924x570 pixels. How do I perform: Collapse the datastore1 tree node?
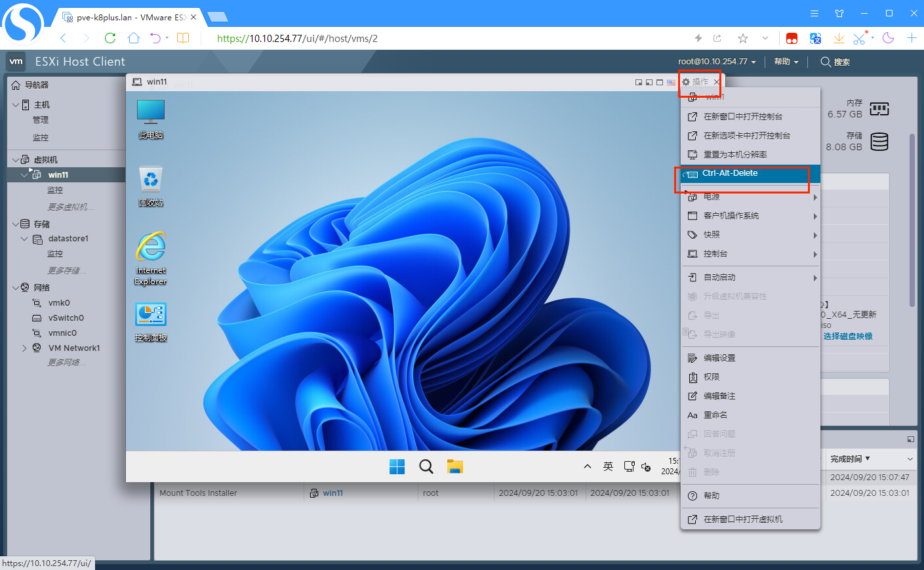(x=24, y=239)
